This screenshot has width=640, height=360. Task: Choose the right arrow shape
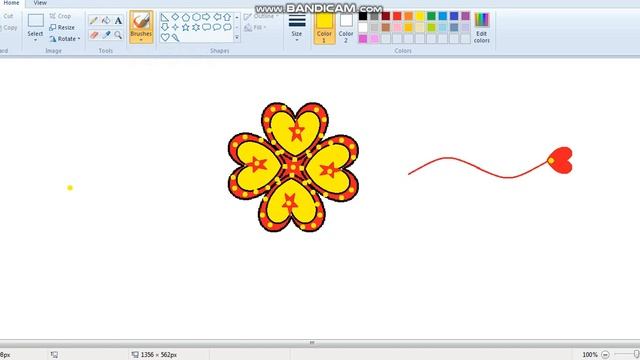coord(207,17)
